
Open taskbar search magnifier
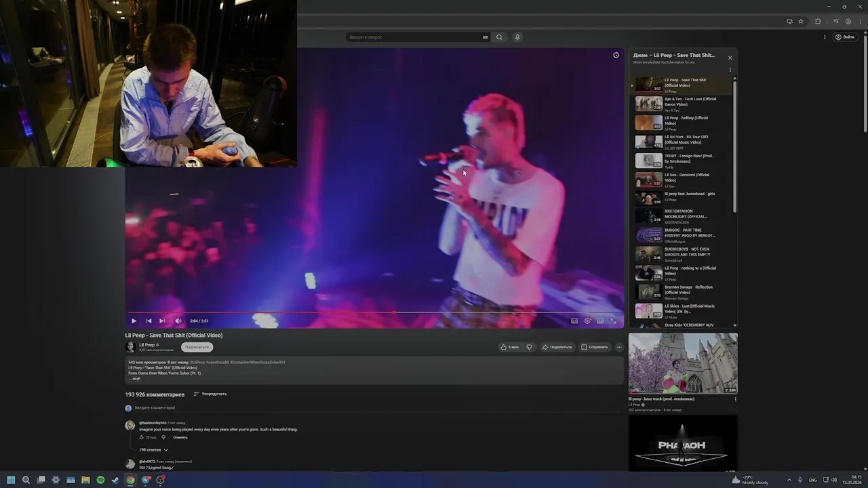coord(26,480)
